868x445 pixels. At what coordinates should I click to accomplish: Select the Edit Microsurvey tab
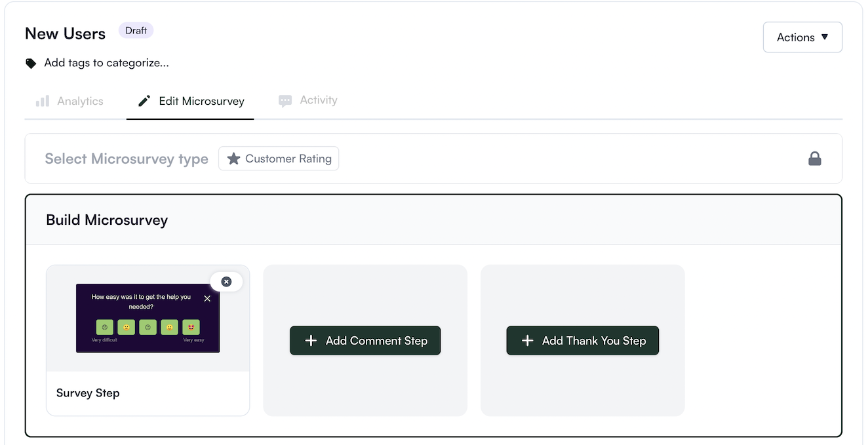coord(190,102)
